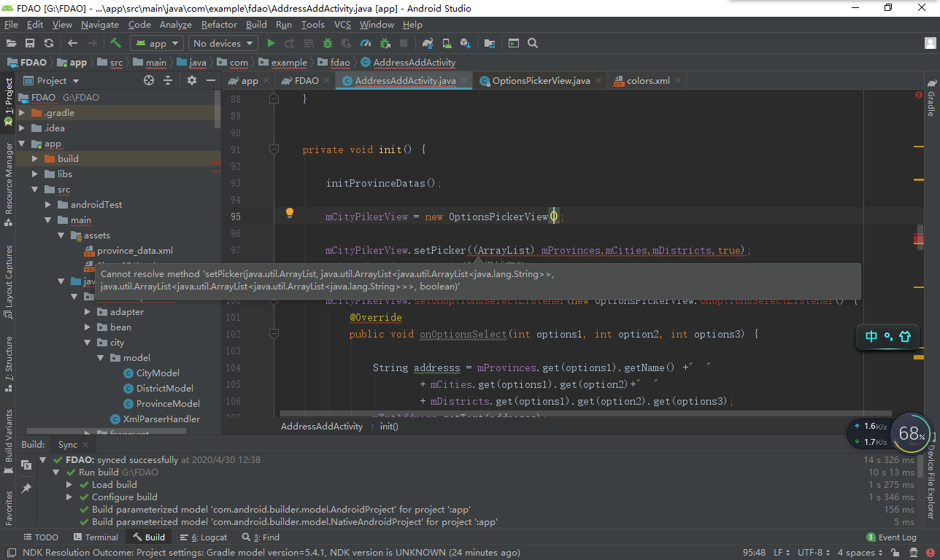Click the yellow lightbulb quick-fix icon

click(289, 213)
